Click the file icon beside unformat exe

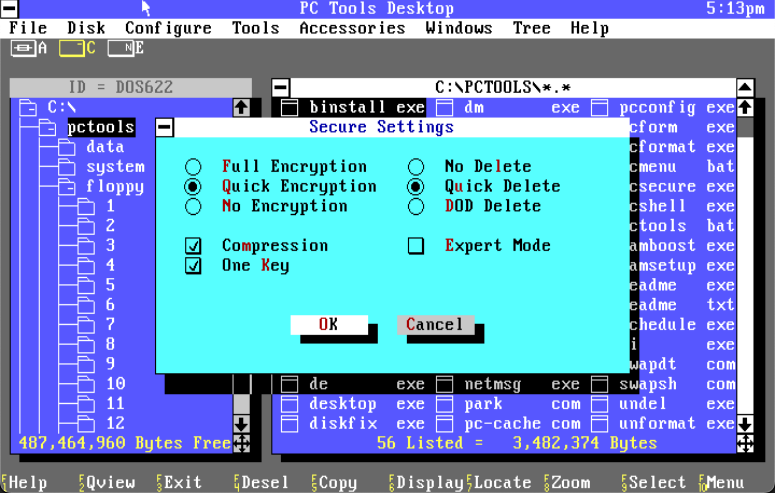pos(600,424)
